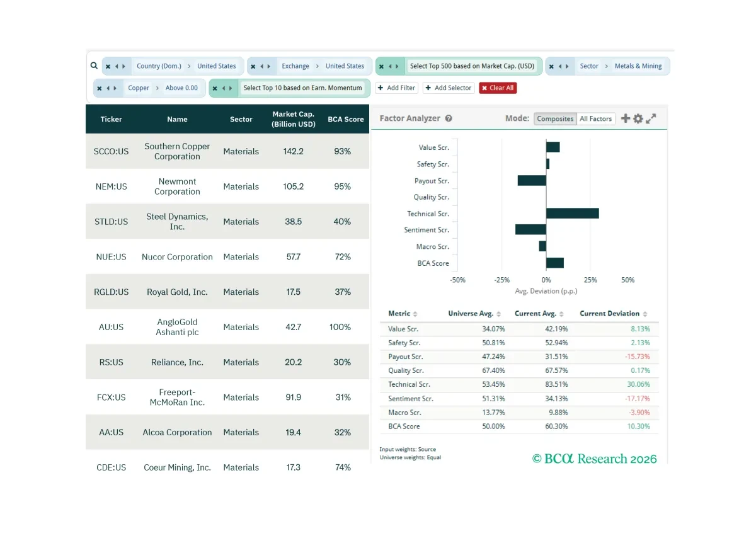Select AngloGold Ashanti plc name cell

coord(177,327)
